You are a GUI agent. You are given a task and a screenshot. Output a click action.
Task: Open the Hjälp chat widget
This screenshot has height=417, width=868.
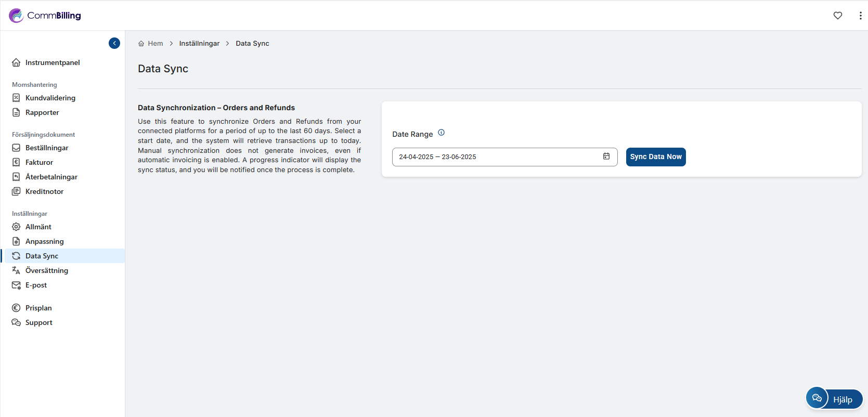click(834, 399)
